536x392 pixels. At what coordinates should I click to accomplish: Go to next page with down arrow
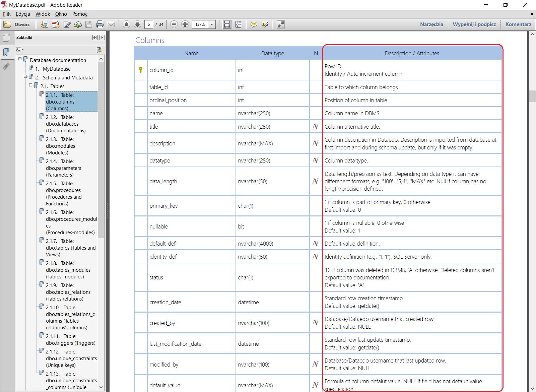(x=137, y=24)
